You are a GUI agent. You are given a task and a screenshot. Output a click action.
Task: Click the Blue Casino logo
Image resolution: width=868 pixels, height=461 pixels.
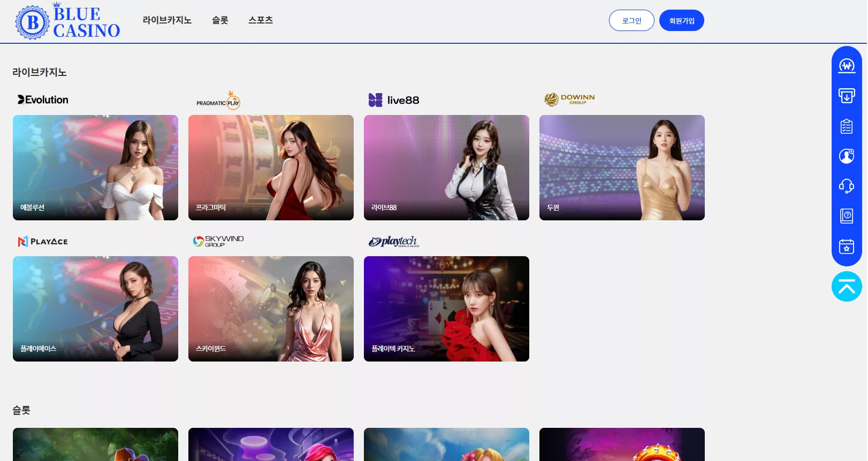[67, 21]
